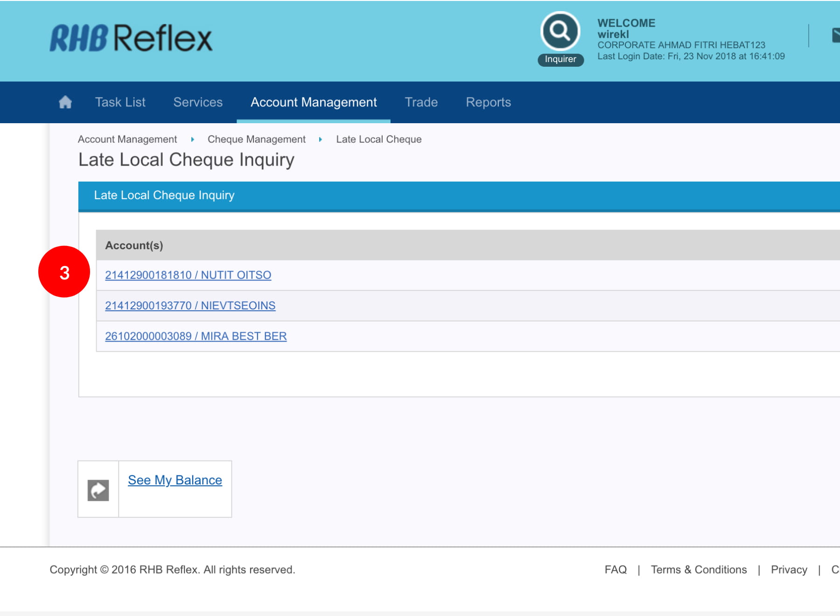Open FAQ in the footer

pyautogui.click(x=616, y=570)
